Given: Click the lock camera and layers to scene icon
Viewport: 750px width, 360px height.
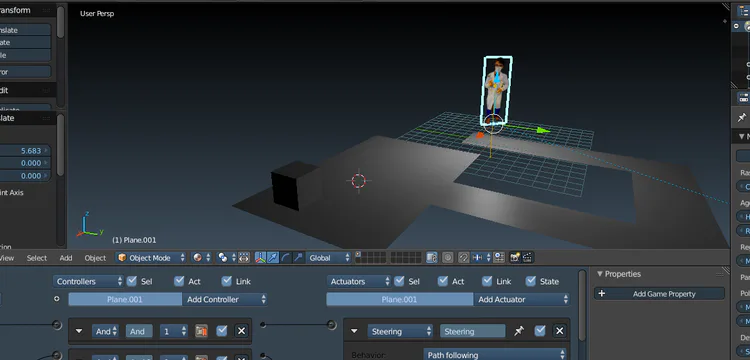Looking at the screenshot, I should (x=431, y=258).
